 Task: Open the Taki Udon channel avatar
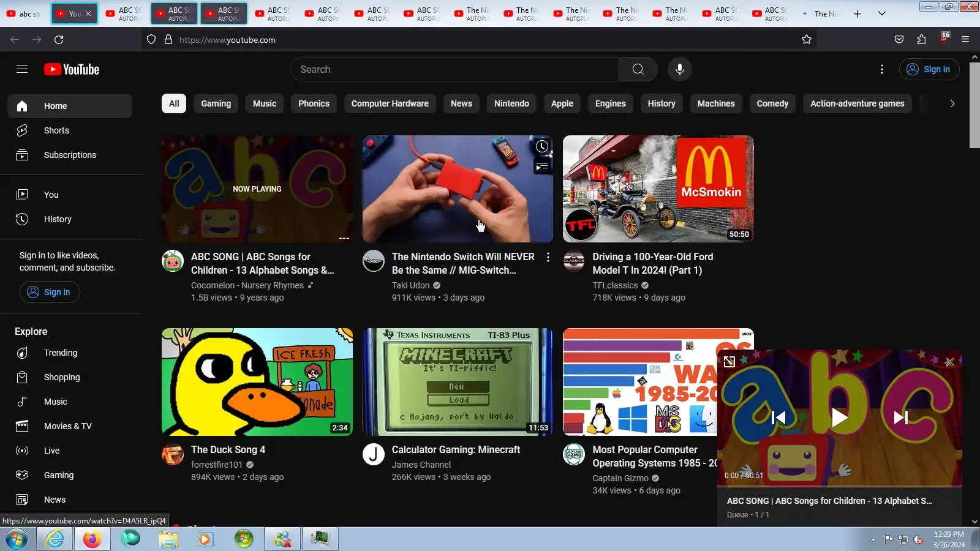pyautogui.click(x=374, y=261)
